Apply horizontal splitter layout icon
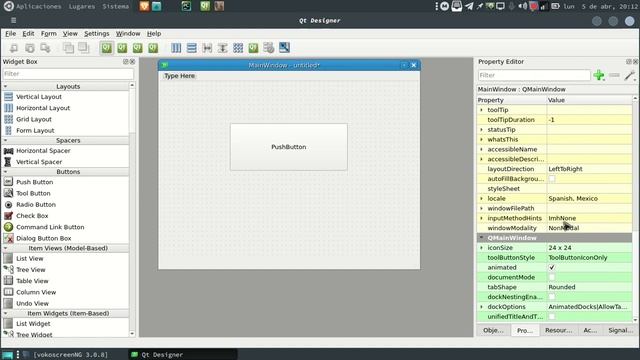The image size is (640, 360). tap(207, 48)
